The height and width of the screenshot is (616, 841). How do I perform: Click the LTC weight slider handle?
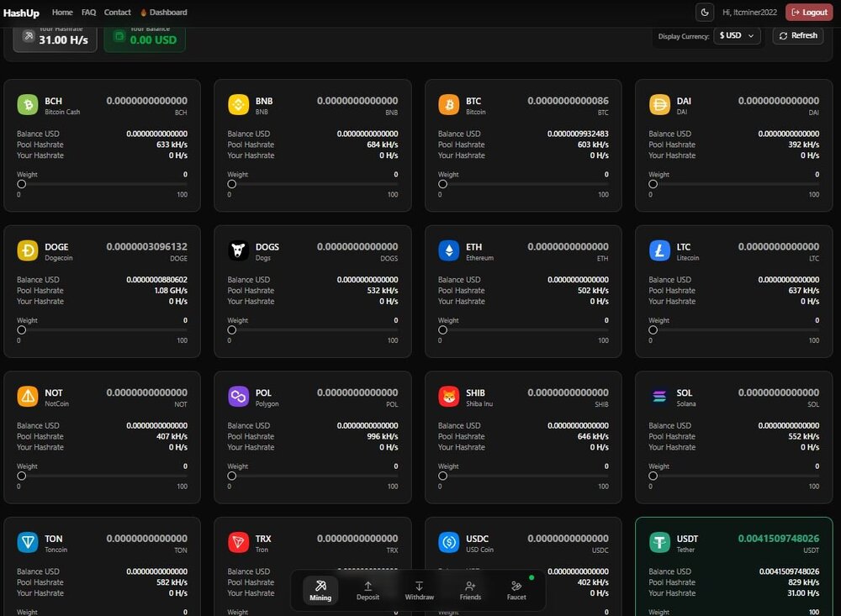tap(653, 329)
